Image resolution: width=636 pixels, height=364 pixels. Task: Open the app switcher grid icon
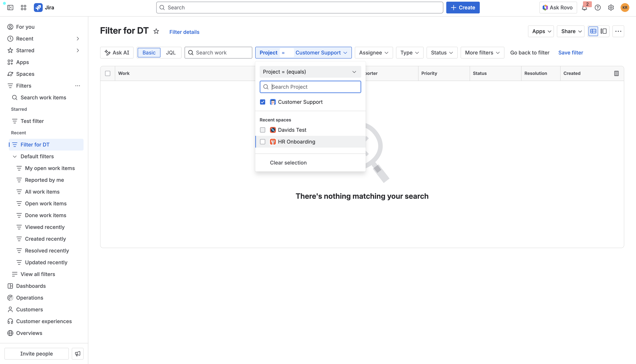pos(23,8)
